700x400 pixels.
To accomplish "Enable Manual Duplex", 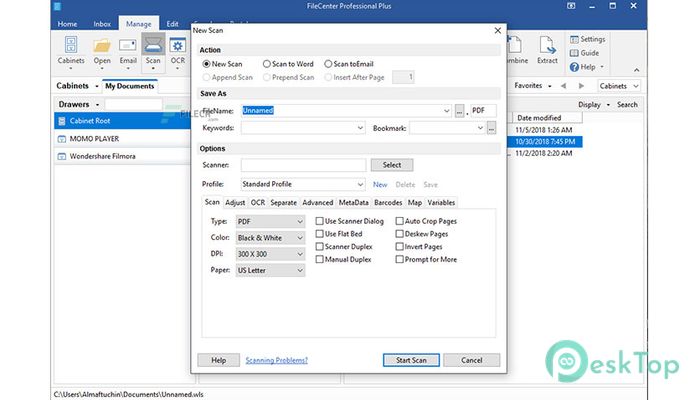I will [x=319, y=259].
